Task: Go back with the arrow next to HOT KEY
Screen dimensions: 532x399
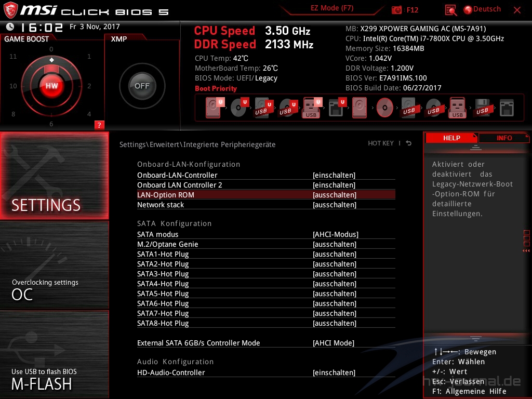Action: click(x=409, y=143)
